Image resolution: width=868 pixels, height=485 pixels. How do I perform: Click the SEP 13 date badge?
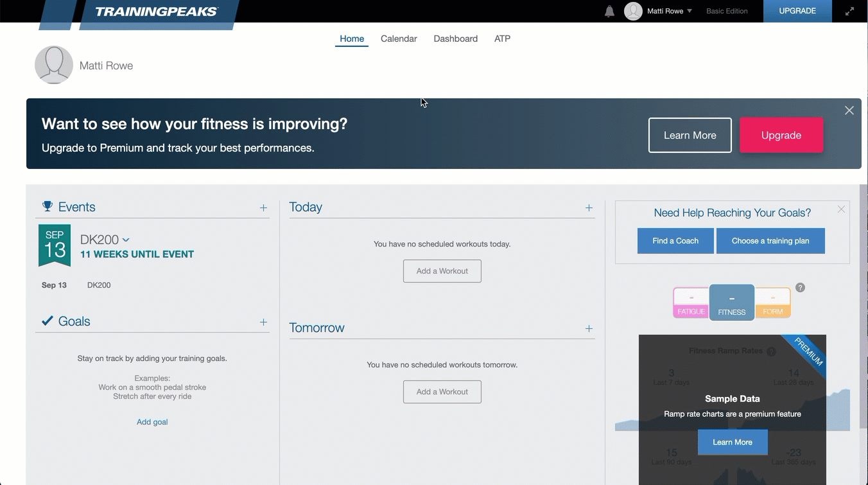[x=55, y=245]
